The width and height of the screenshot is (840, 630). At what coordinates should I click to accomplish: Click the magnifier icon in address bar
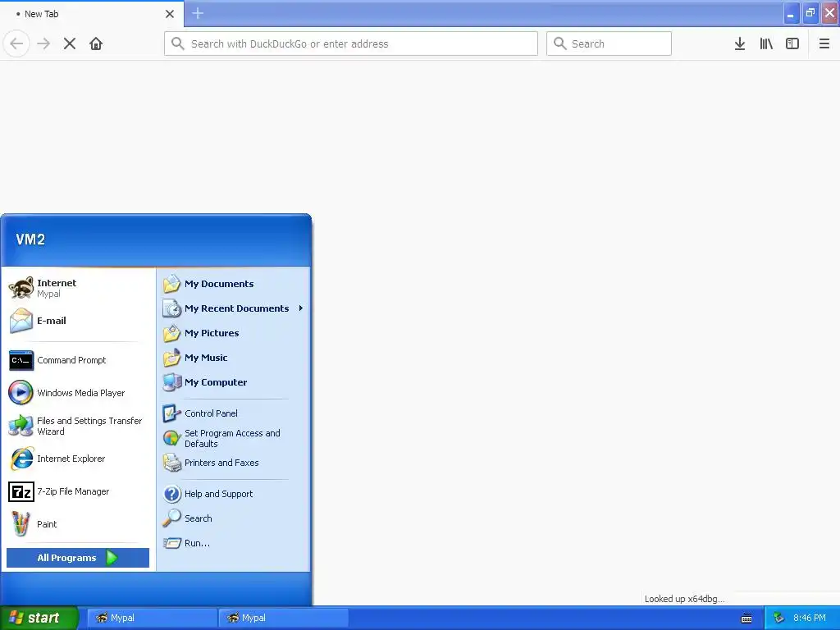[178, 43]
